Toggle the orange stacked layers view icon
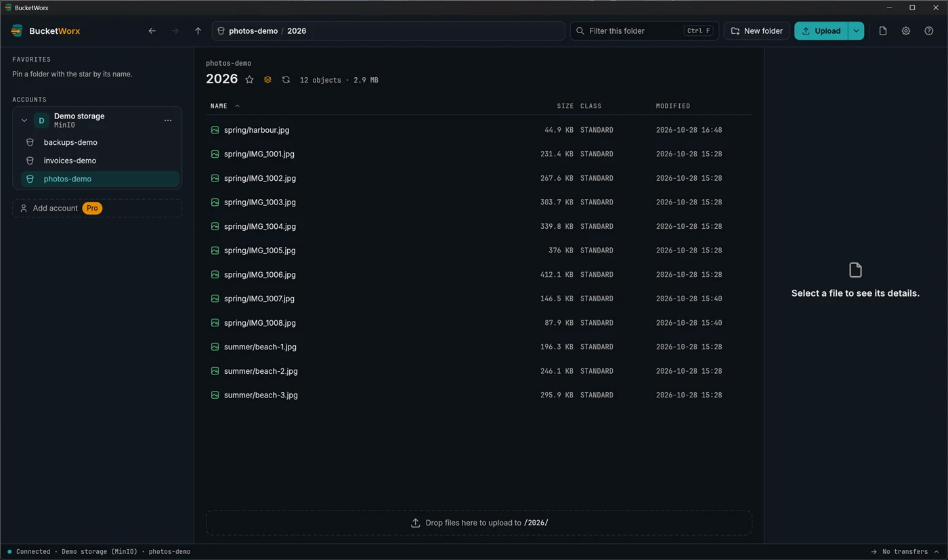The height and width of the screenshot is (560, 948). tap(267, 79)
